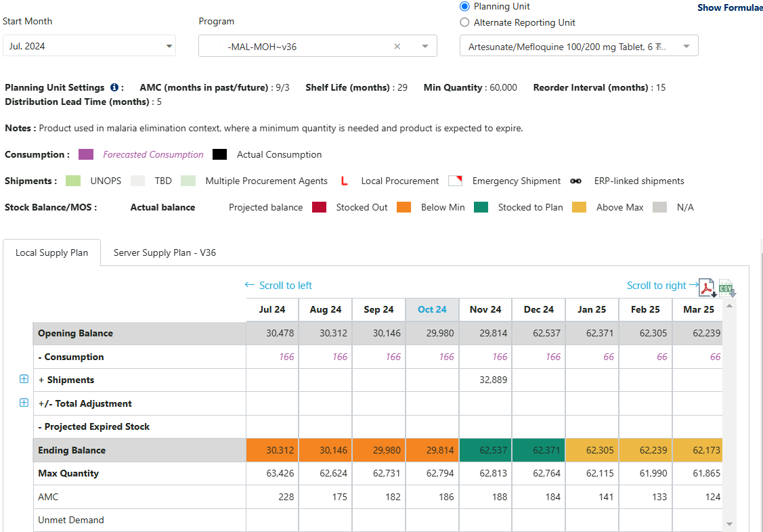Expand the Total Adjustment row

click(24, 403)
